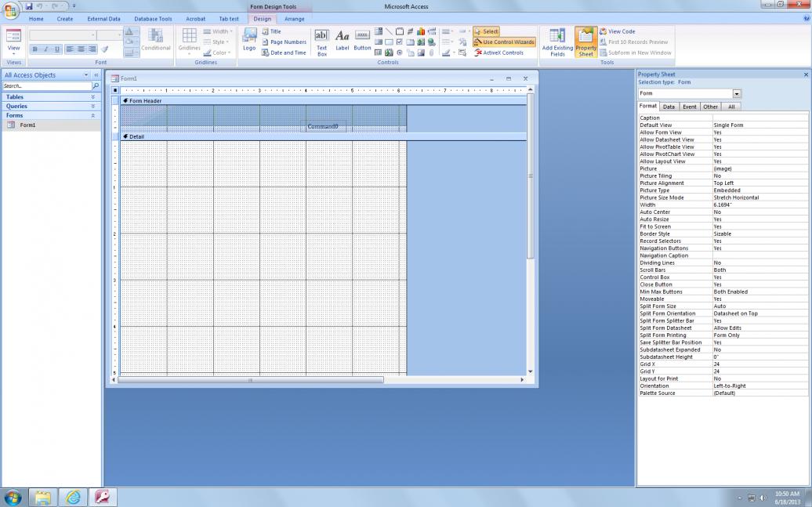Toggle Italic formatting

point(45,49)
